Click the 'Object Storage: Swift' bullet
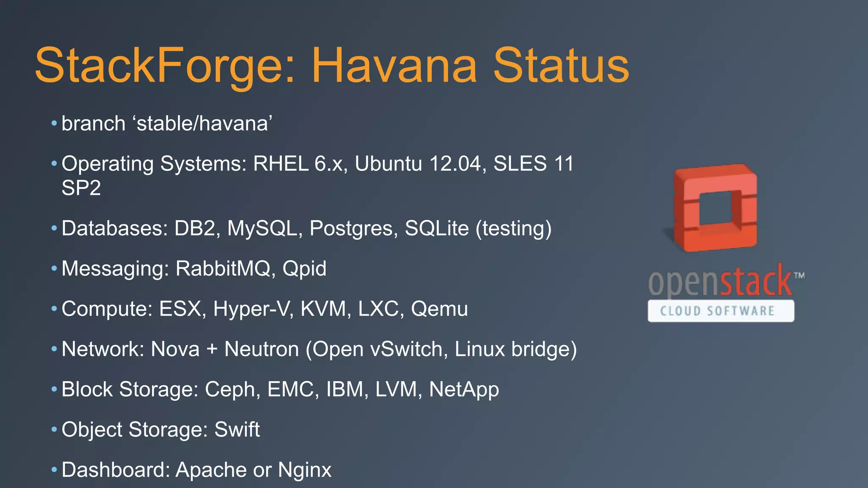Screen dimensions: 868x488 pyautogui.click(x=161, y=430)
